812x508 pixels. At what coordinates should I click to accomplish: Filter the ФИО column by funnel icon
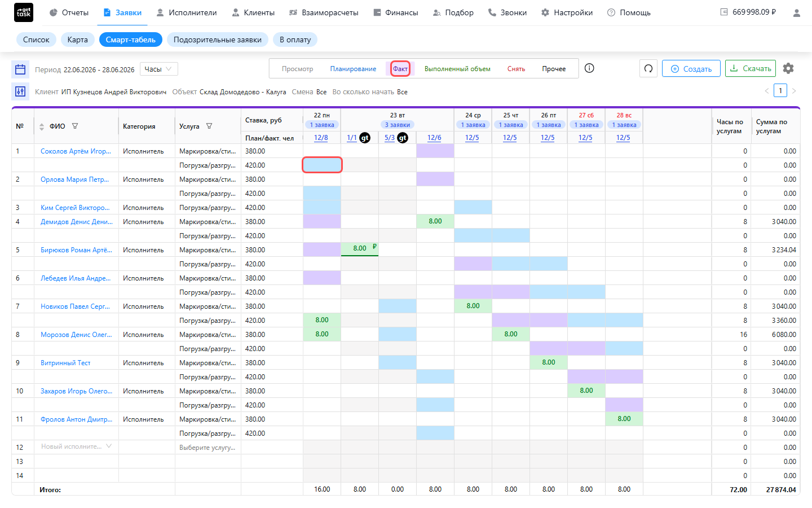(75, 126)
